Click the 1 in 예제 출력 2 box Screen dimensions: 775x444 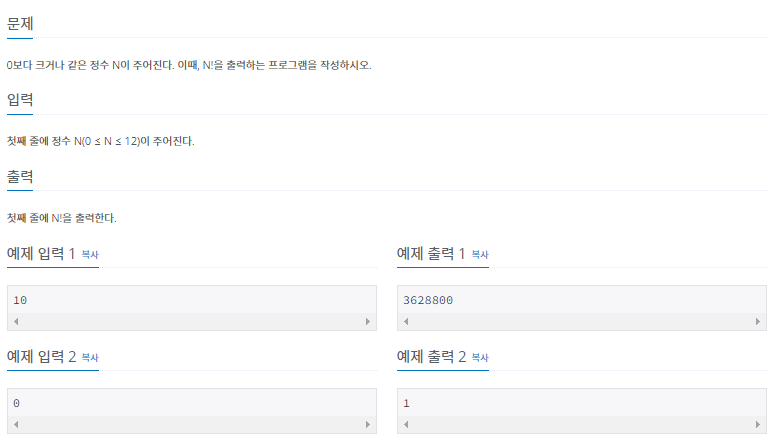coord(407,403)
